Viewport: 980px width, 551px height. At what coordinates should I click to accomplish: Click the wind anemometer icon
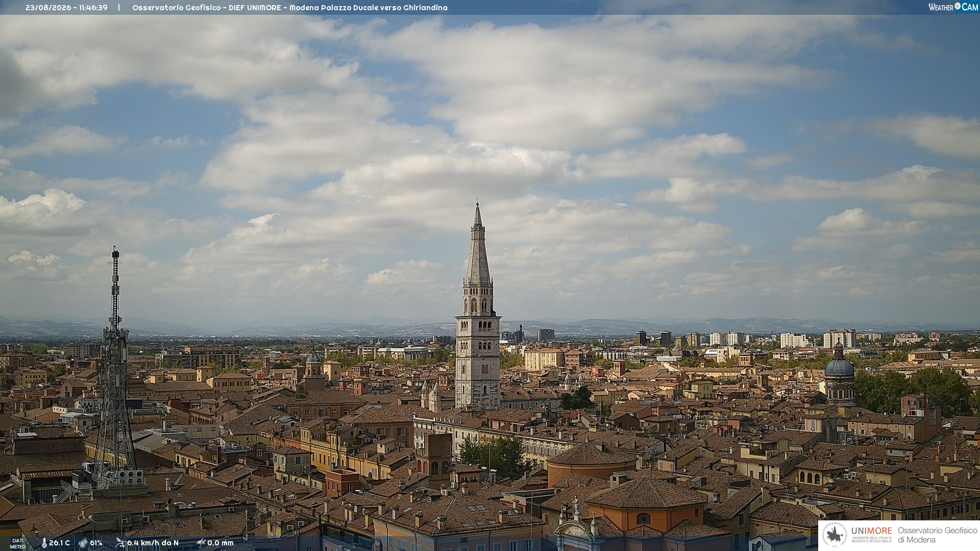120,543
